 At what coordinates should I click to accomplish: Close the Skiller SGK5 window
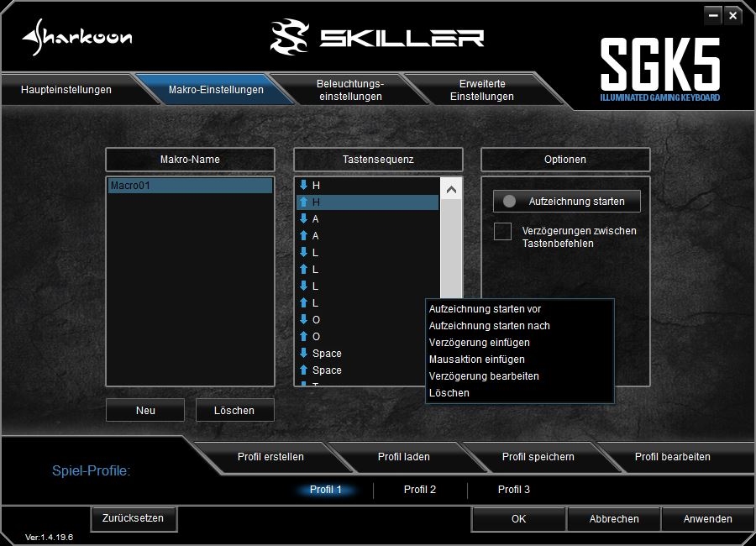tap(732, 16)
